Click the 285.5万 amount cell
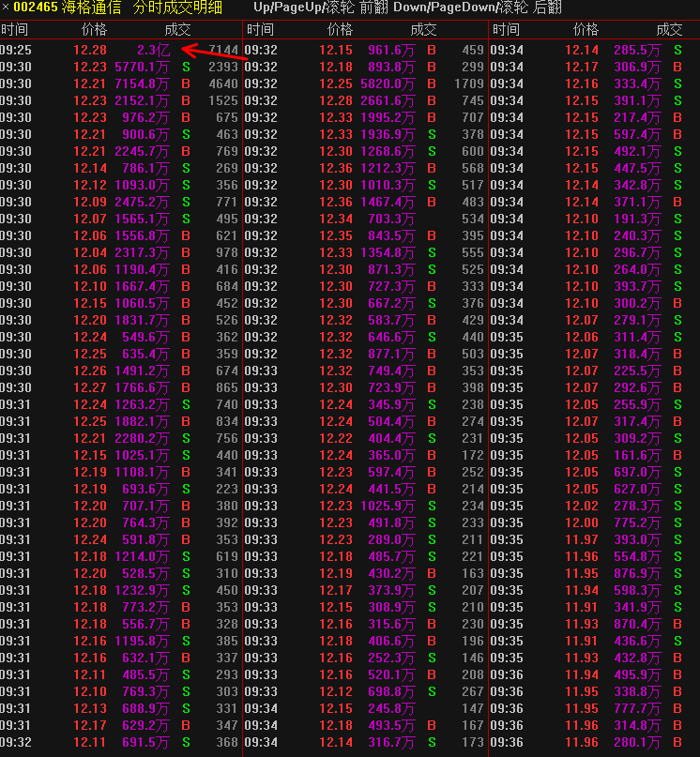Viewport: 700px width, 757px height. pos(637,51)
